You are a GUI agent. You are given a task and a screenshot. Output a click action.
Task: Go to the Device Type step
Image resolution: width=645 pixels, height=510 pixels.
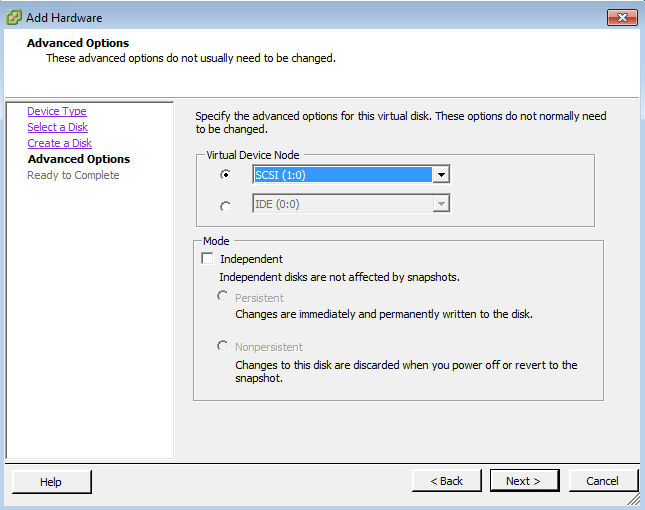click(57, 111)
